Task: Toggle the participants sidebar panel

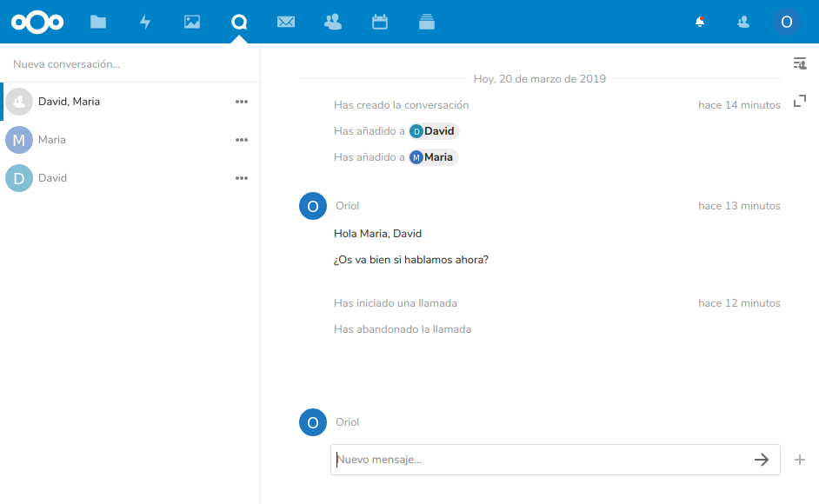Action: [800, 63]
